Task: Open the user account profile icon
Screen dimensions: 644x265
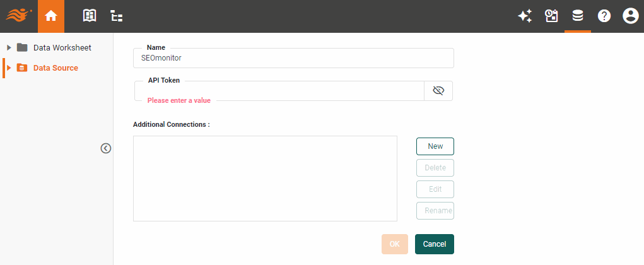Action: (630, 16)
